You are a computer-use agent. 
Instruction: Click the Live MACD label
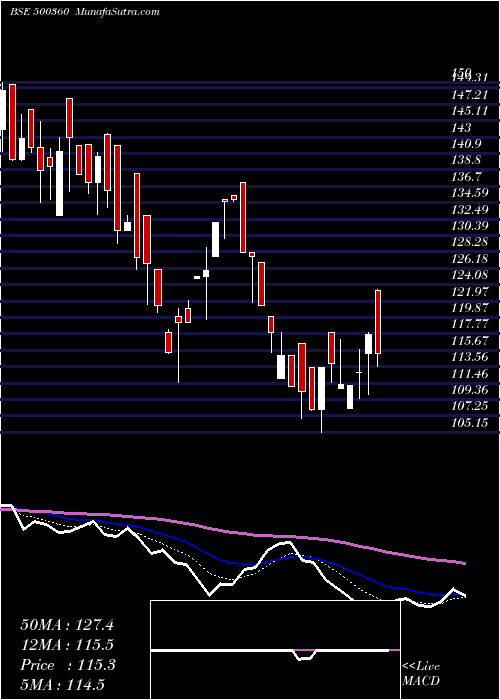click(x=421, y=674)
